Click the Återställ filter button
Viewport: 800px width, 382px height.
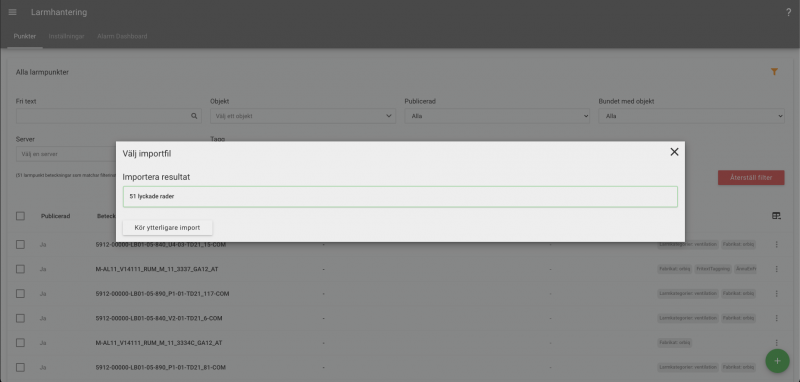point(751,177)
